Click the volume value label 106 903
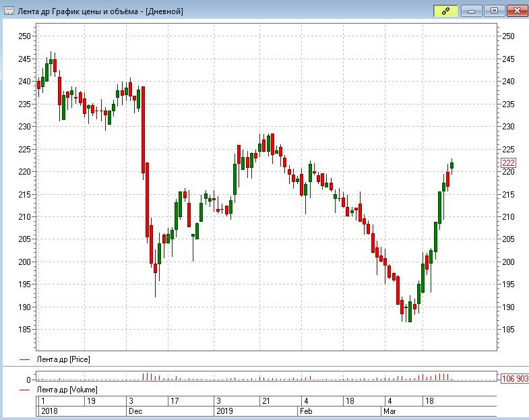The width and height of the screenshot is (529, 420). point(515,378)
